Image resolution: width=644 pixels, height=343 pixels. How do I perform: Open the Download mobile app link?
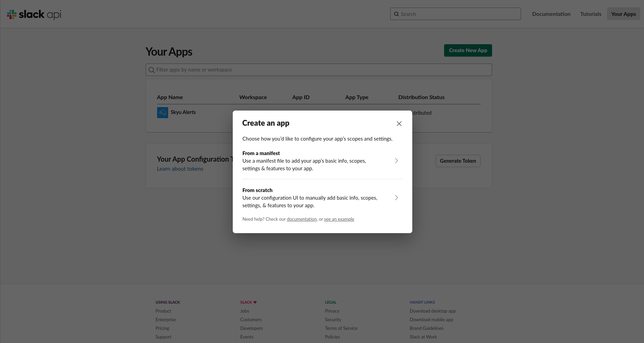[431, 320]
